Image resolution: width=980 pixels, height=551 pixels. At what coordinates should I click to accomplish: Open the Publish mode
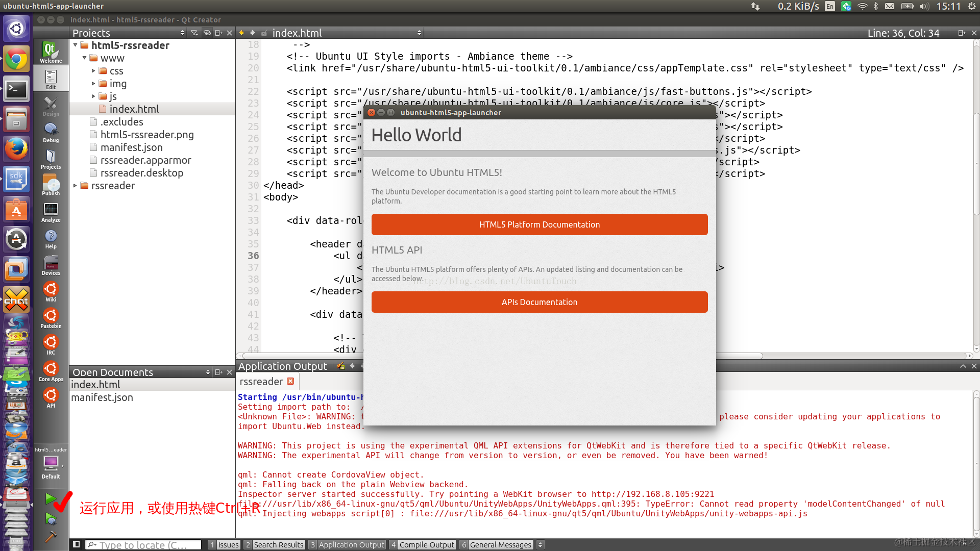click(x=51, y=186)
